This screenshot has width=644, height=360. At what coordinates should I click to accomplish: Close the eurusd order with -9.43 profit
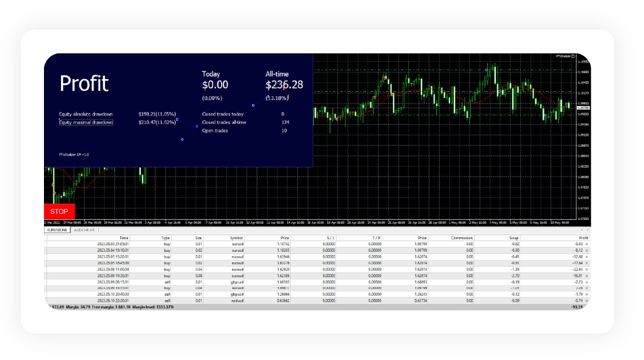click(x=586, y=243)
